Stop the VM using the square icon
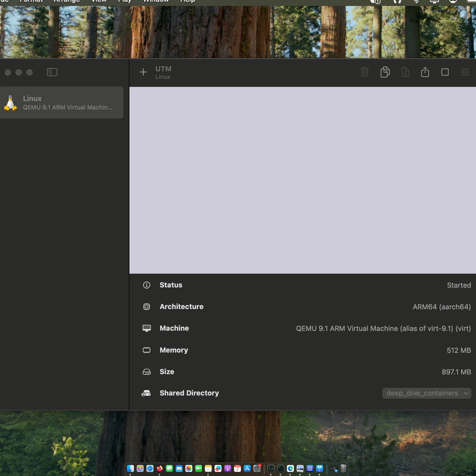 [x=445, y=72]
